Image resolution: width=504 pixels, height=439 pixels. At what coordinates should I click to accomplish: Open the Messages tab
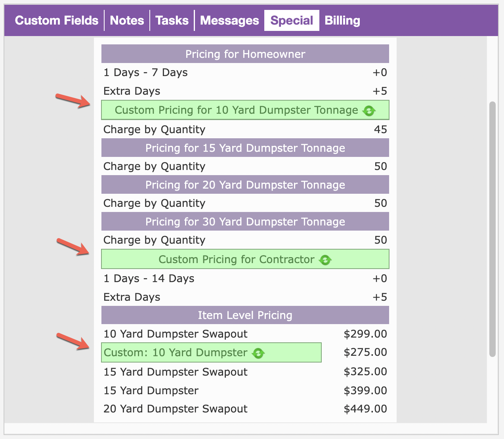click(229, 21)
